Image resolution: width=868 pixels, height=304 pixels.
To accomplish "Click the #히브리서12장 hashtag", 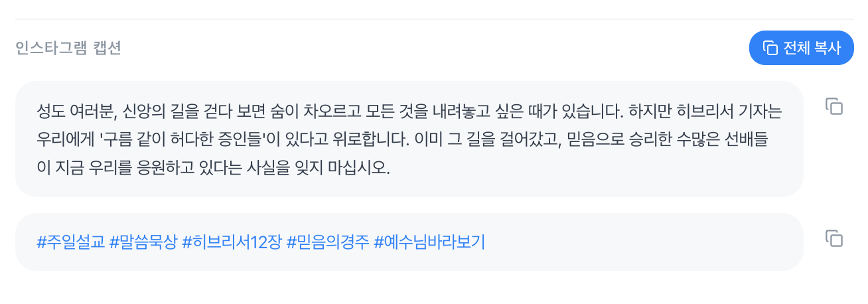I will tap(231, 242).
